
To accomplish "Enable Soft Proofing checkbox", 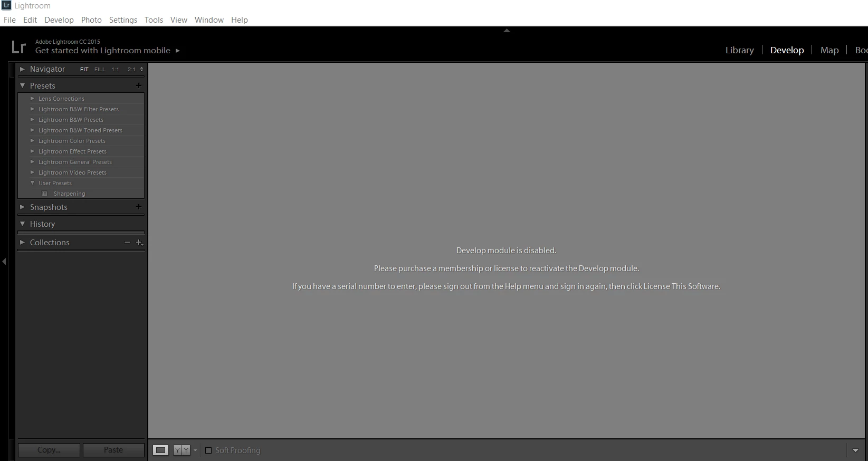I will (x=208, y=450).
